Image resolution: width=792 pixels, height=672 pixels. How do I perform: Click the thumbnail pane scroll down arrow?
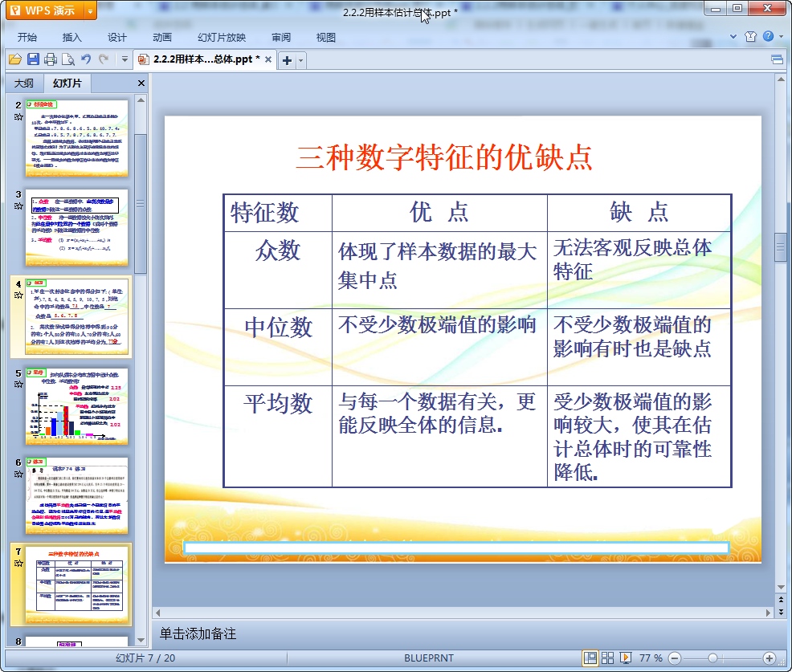point(141,640)
